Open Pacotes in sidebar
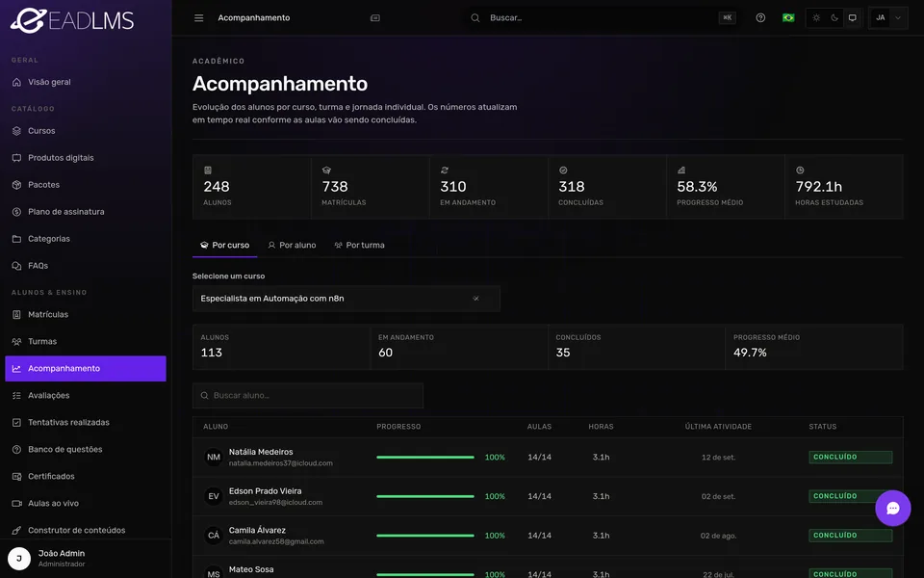The width and height of the screenshot is (924, 578). pyautogui.click(x=86, y=185)
